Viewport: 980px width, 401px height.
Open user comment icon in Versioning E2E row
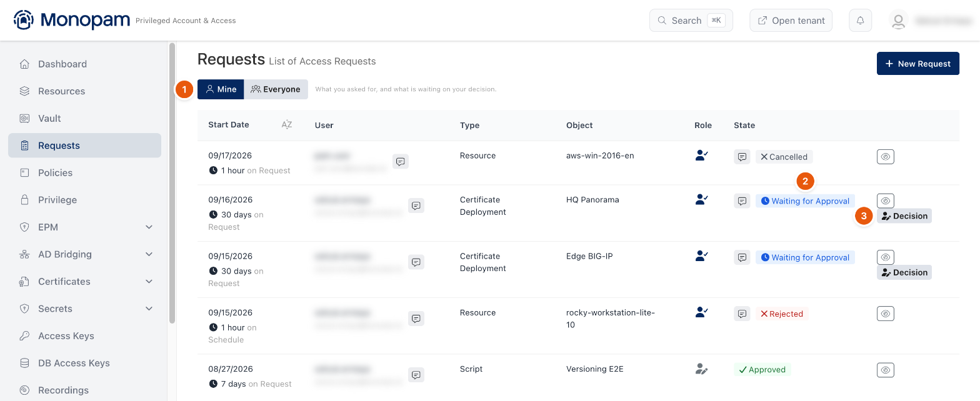pyautogui.click(x=416, y=375)
